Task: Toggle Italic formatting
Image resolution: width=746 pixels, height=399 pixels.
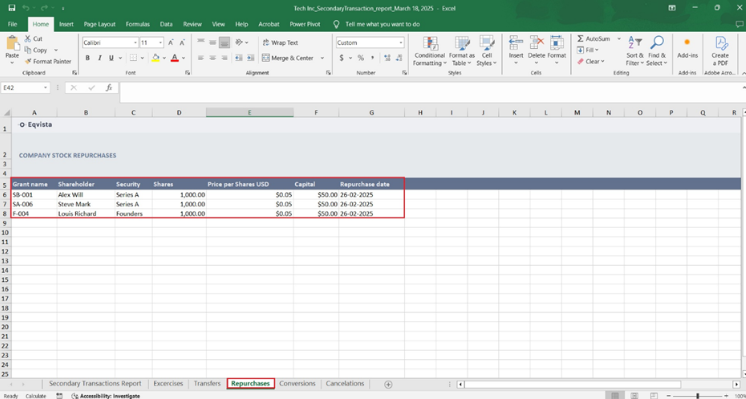Action: click(x=99, y=58)
